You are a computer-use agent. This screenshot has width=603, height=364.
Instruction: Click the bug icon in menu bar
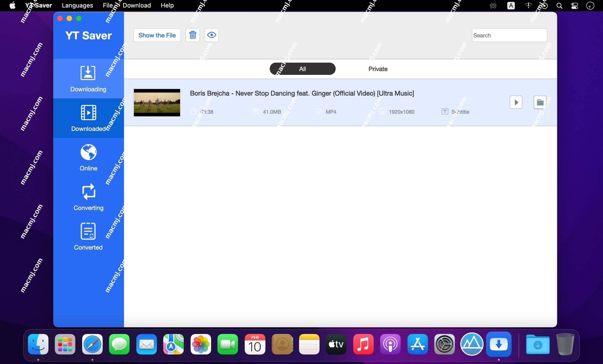[x=493, y=6]
